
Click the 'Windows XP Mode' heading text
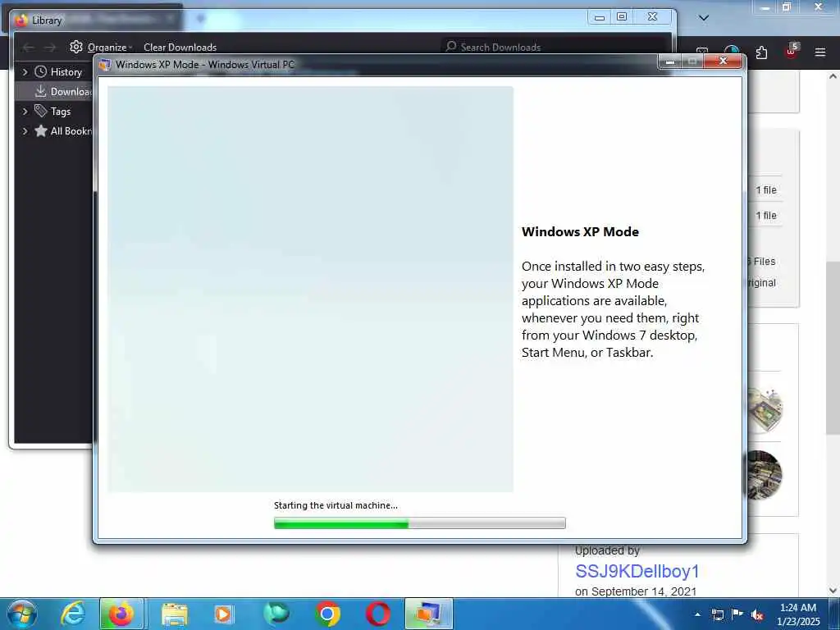point(580,232)
